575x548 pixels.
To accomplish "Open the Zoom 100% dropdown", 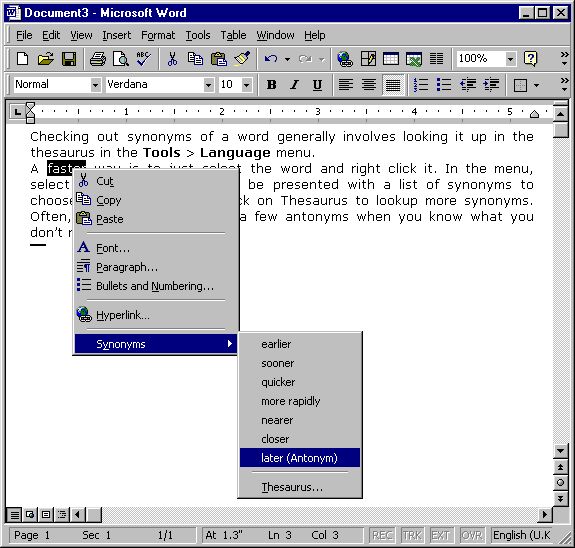I will (510, 59).
